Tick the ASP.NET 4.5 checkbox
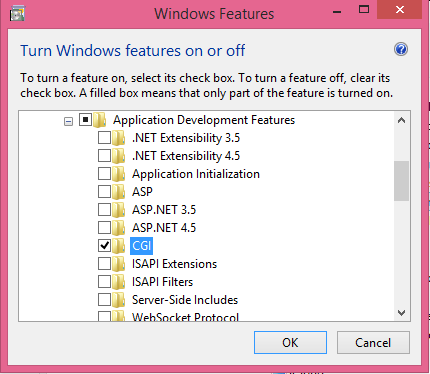Screen dimensions: 430x374 click(104, 227)
